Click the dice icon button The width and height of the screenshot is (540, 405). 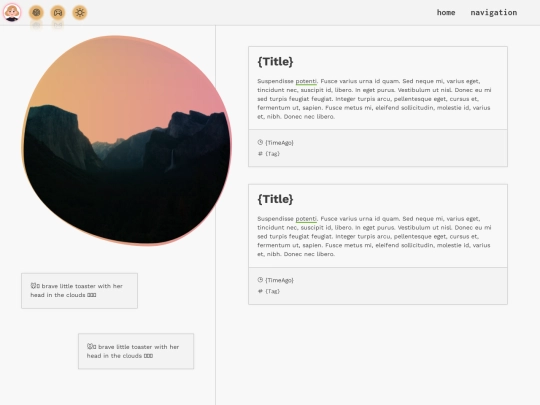[36, 13]
